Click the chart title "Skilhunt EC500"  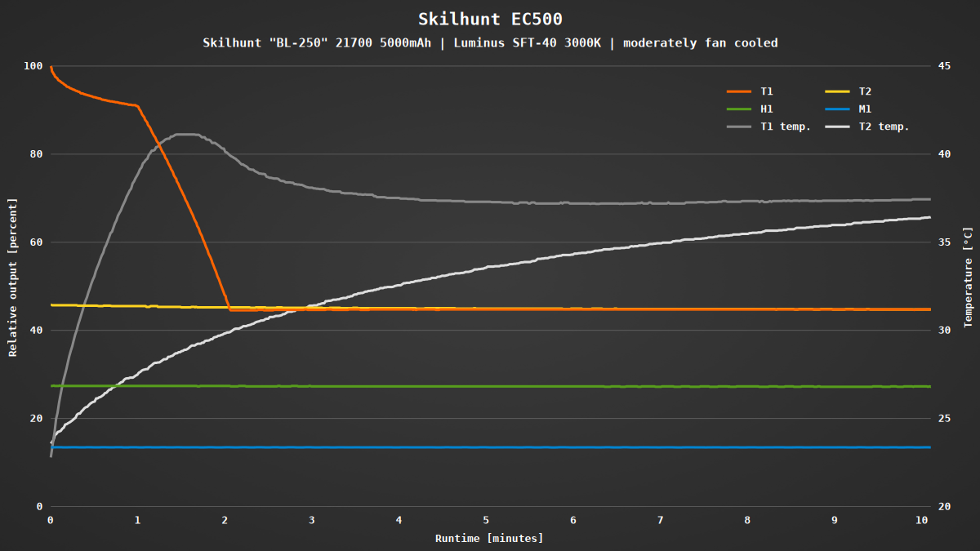pyautogui.click(x=490, y=19)
